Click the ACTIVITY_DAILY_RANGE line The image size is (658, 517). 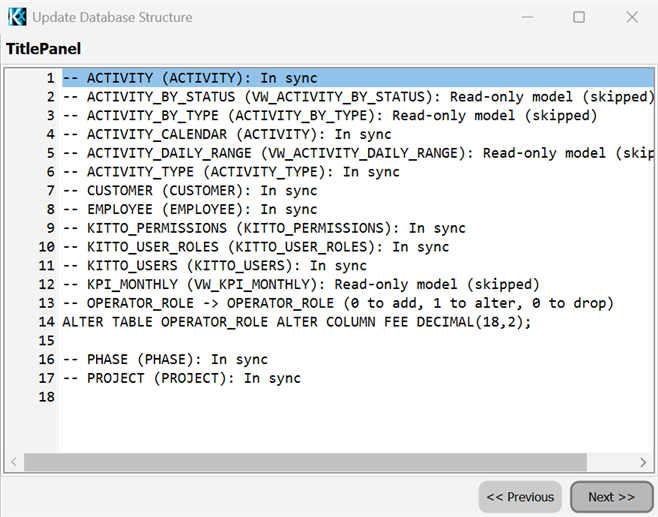pyautogui.click(x=358, y=153)
